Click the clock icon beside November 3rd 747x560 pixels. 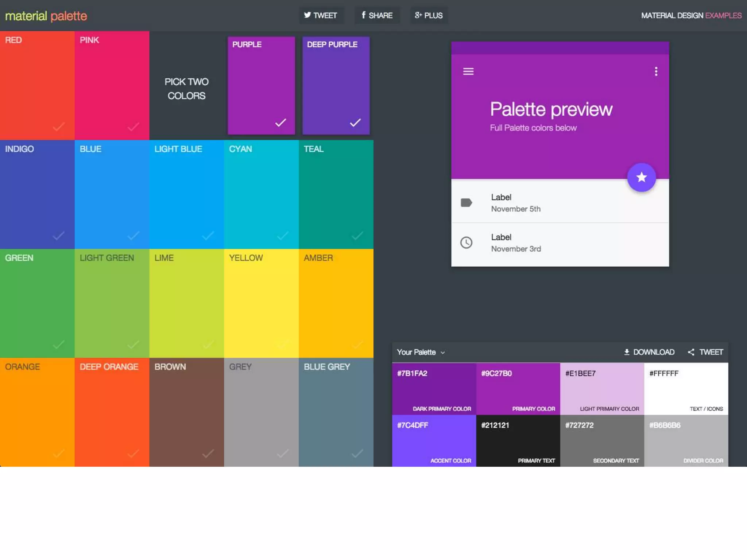[x=466, y=243]
